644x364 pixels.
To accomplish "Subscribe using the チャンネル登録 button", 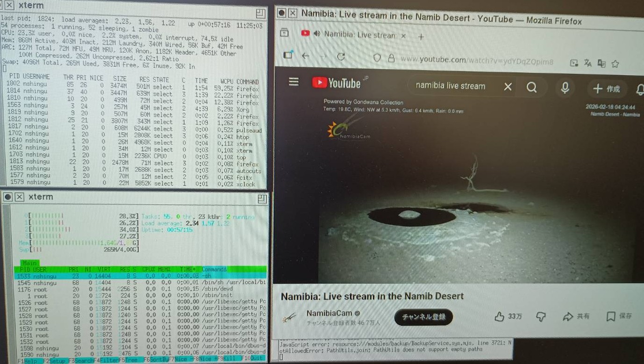I will [423, 317].
